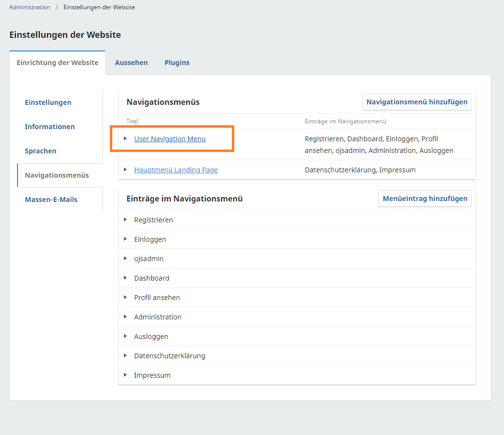
Task: Expand the Profil ansehen entry arrow
Action: (125, 297)
